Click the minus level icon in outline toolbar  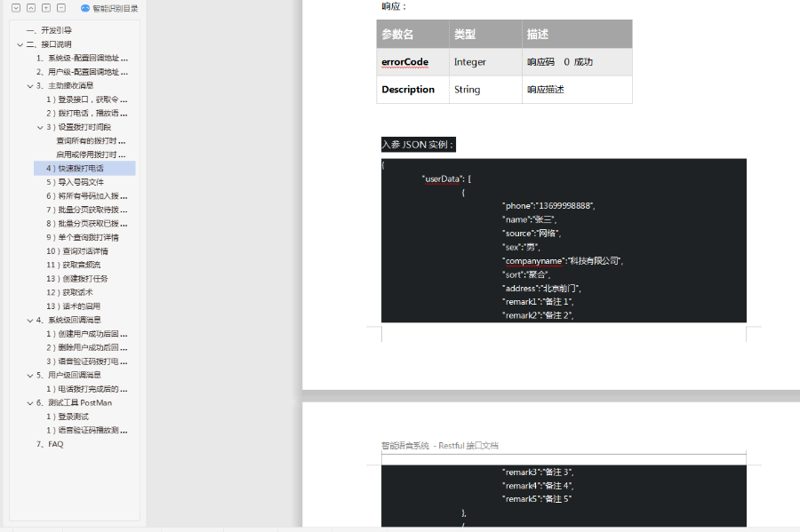(x=61, y=8)
